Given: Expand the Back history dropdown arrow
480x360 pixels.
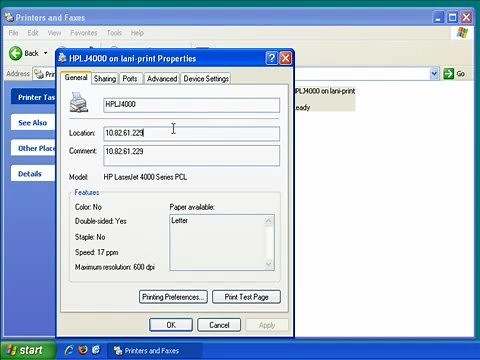Looking at the screenshot, I should click(46, 53).
